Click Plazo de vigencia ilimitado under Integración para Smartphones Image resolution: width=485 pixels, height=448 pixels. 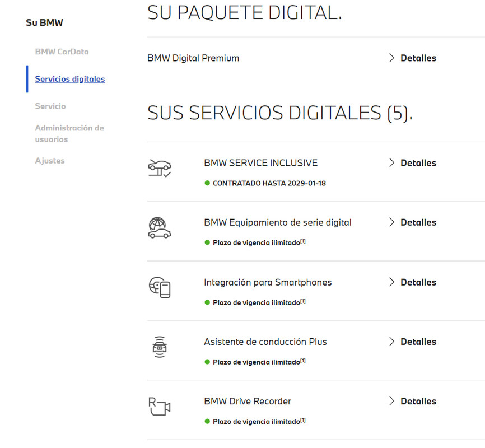[257, 302]
